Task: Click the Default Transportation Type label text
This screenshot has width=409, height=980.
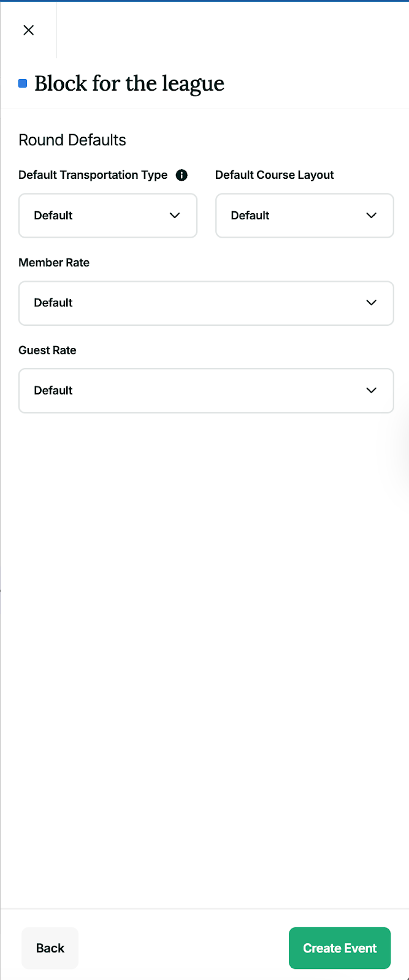Action: [93, 175]
